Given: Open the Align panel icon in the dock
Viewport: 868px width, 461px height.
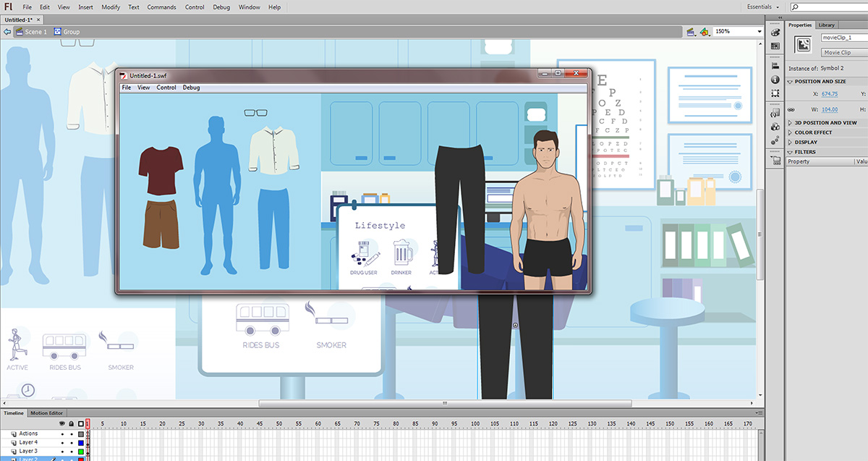Looking at the screenshot, I should (x=775, y=67).
